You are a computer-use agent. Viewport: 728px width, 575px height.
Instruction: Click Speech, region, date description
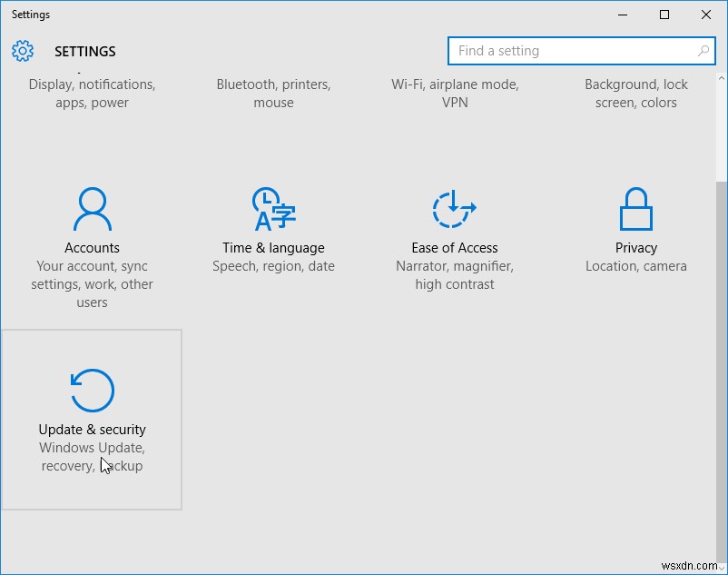tap(272, 265)
